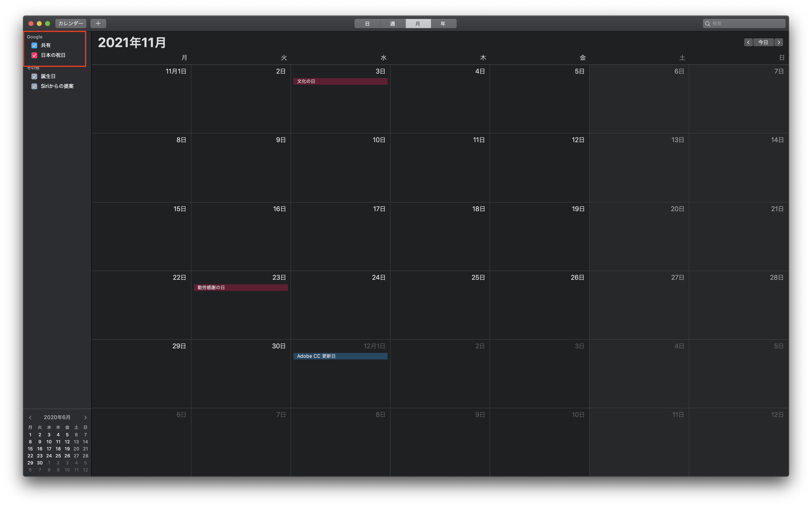Select the 勤労感謝の日 holiday event
Viewport: 812px width, 507px height.
tap(240, 288)
